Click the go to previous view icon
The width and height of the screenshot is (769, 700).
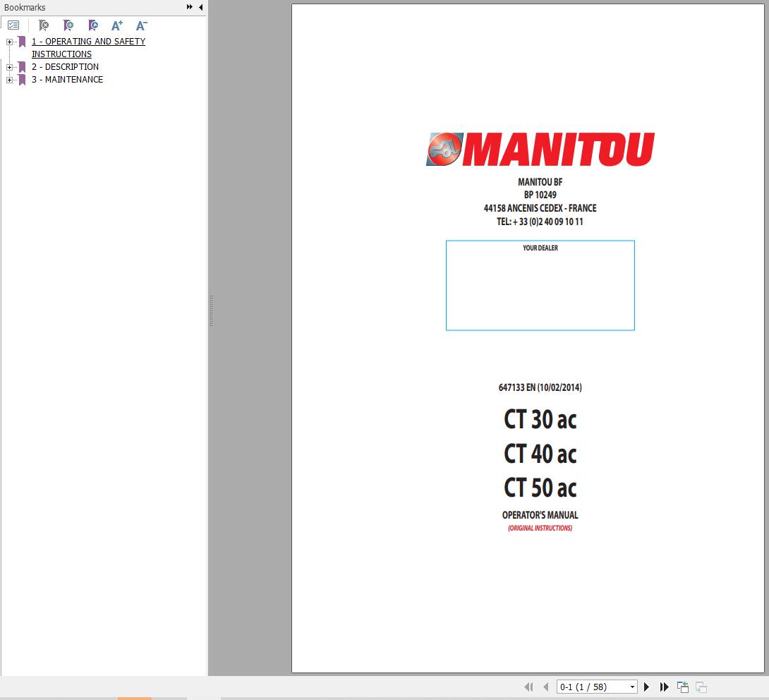tap(682, 687)
